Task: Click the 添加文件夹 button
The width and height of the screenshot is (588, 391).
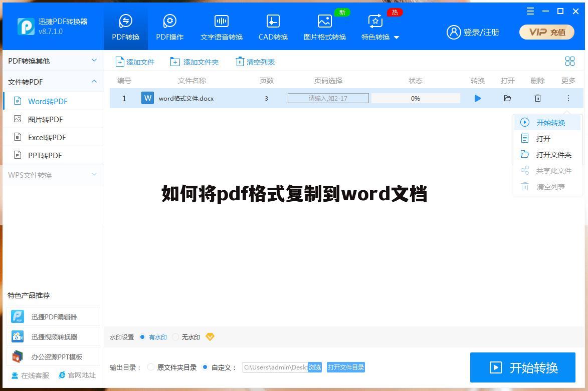Action: [x=194, y=62]
